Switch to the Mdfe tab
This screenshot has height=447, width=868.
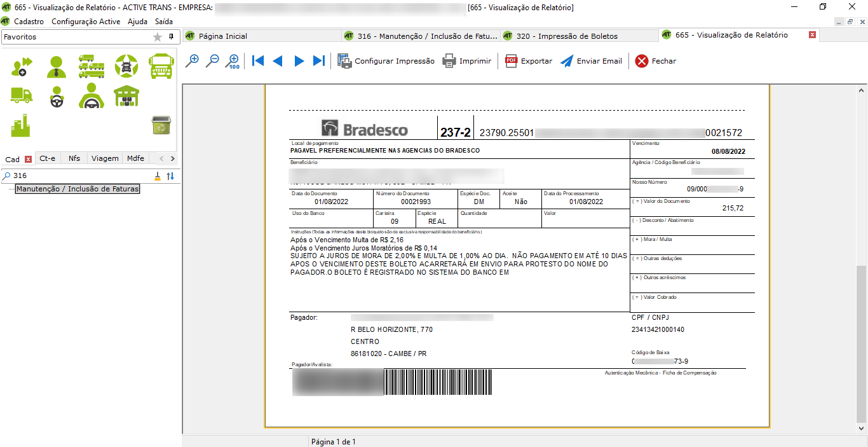(x=135, y=158)
